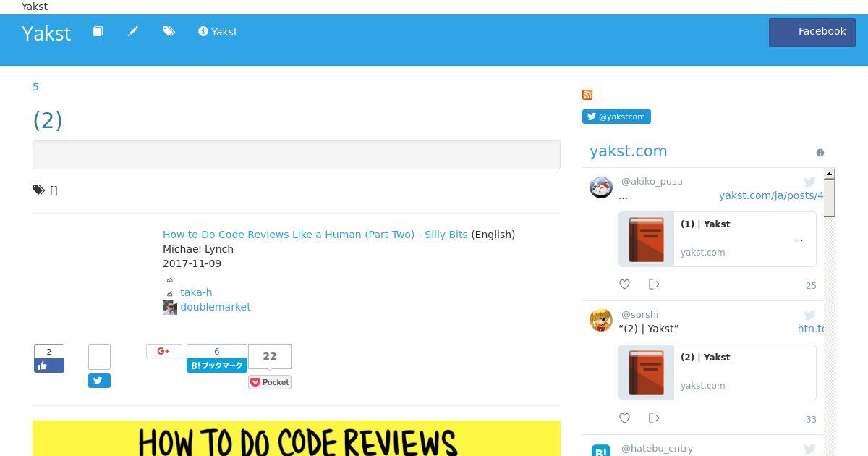Open the (2) | Yakst link card
The image size is (868, 456).
coord(718,372)
